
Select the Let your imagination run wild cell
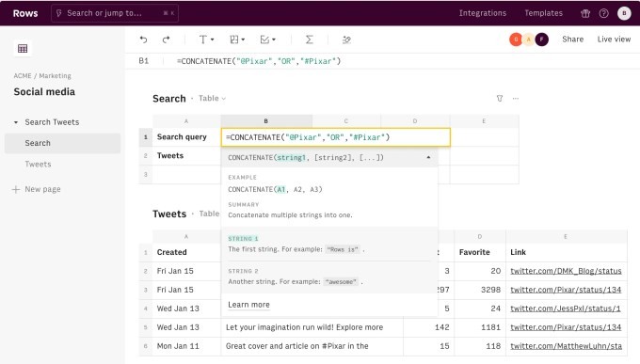(312, 327)
